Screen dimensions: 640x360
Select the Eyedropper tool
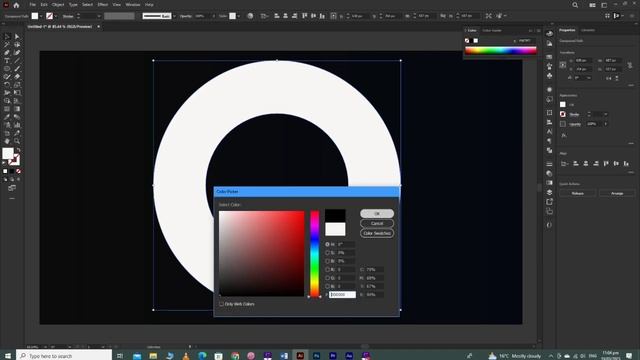click(x=7, y=117)
